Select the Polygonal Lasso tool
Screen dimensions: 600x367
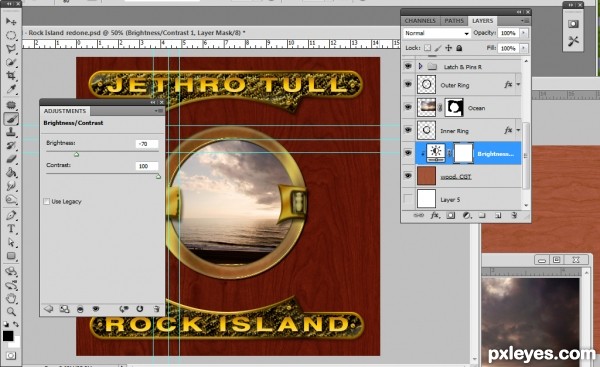pyautogui.click(x=11, y=49)
